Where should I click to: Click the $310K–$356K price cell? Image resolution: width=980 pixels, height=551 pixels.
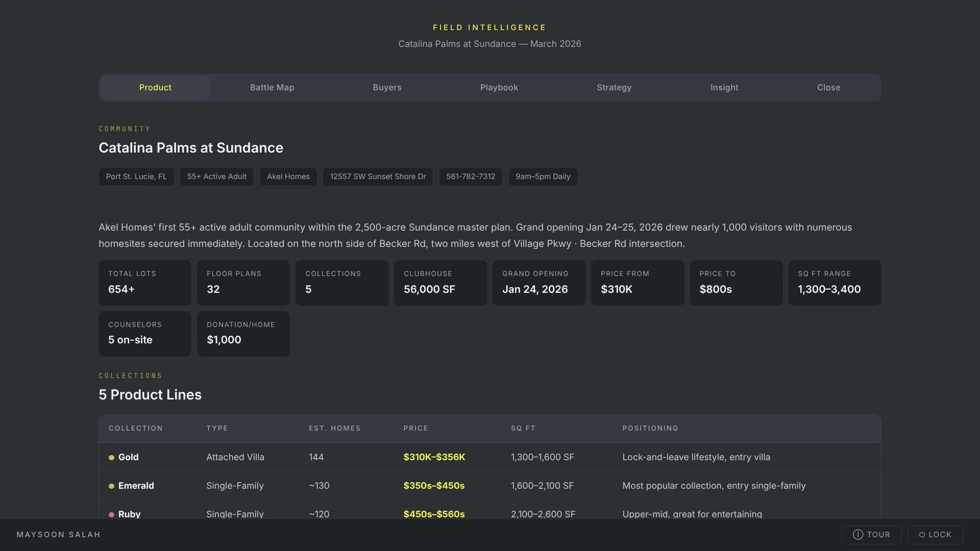tap(434, 457)
